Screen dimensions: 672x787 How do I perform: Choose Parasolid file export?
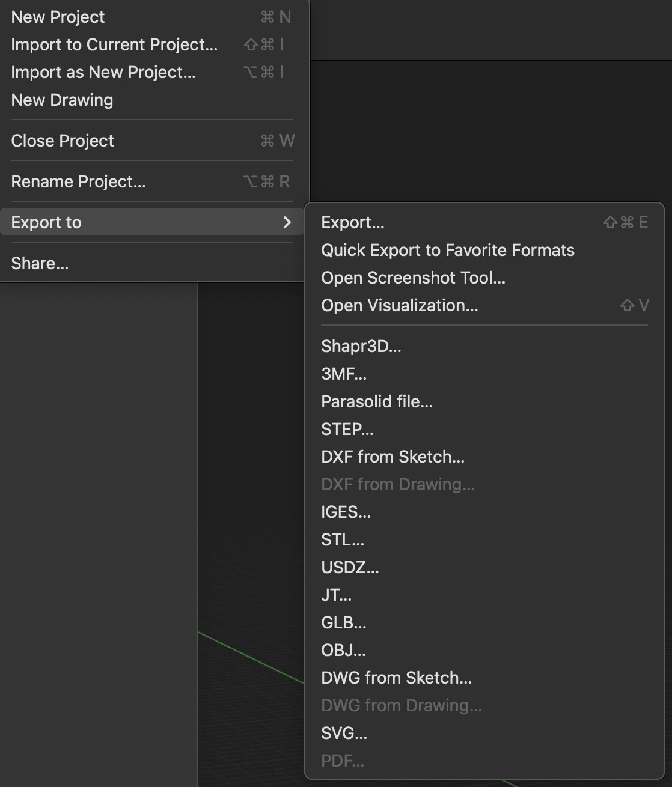point(484,401)
